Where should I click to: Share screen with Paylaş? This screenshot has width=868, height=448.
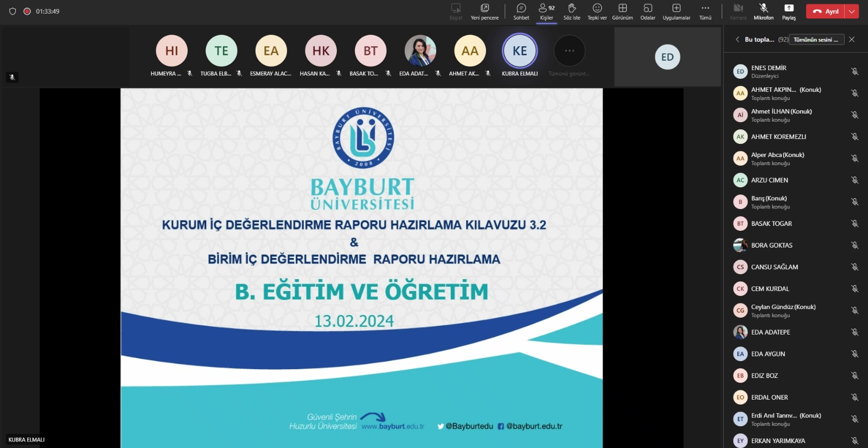pyautogui.click(x=789, y=11)
